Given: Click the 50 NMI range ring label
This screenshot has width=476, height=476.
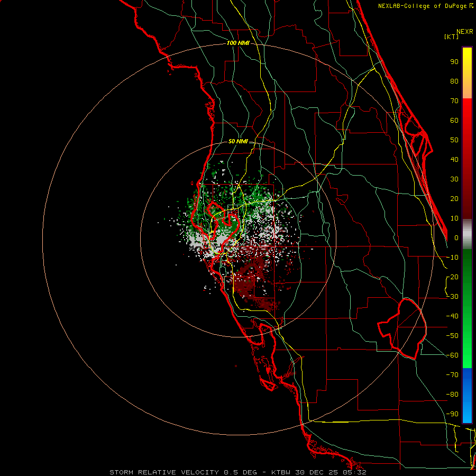Looking at the screenshot, I should point(238,141).
